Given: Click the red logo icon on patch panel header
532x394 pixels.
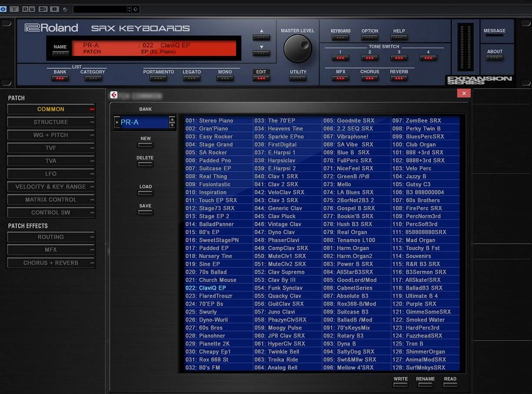Looking at the screenshot, I should 114,95.
